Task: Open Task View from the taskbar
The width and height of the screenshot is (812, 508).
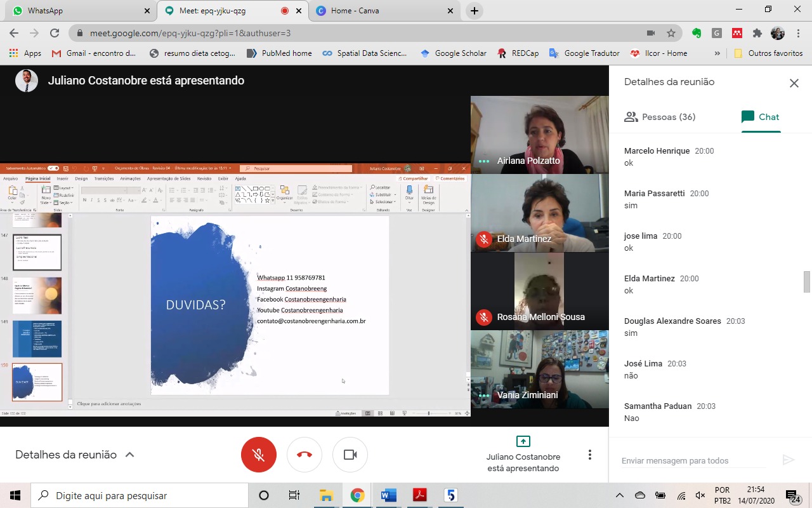Action: pyautogui.click(x=294, y=495)
